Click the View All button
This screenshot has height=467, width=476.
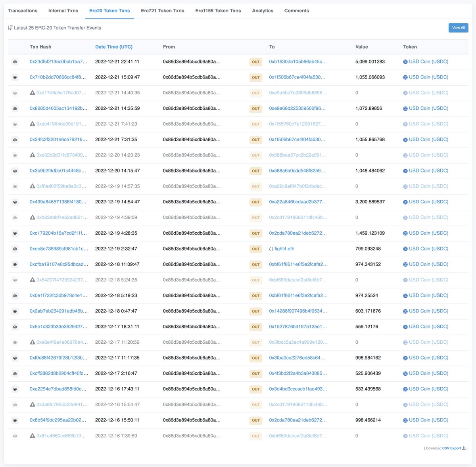click(458, 28)
